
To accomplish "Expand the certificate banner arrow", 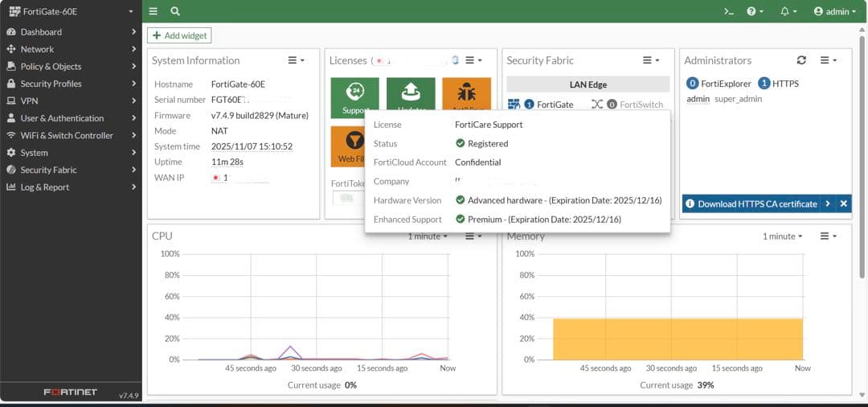I will [x=828, y=203].
